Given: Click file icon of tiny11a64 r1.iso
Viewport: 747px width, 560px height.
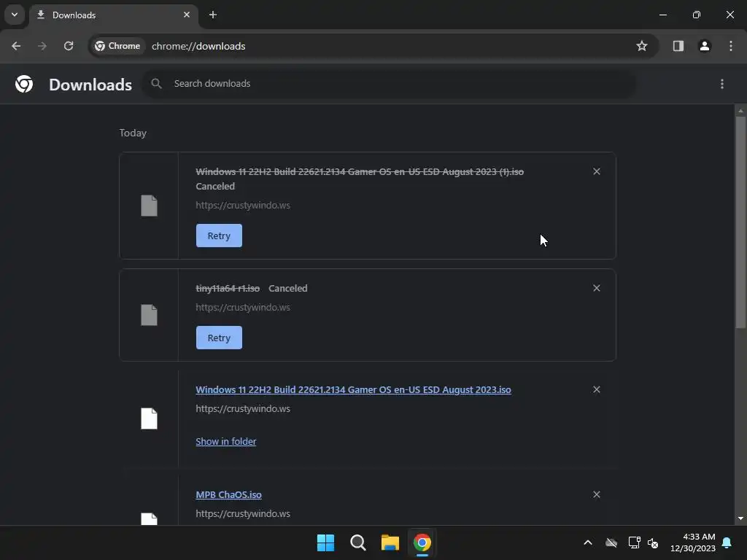Looking at the screenshot, I should (149, 315).
